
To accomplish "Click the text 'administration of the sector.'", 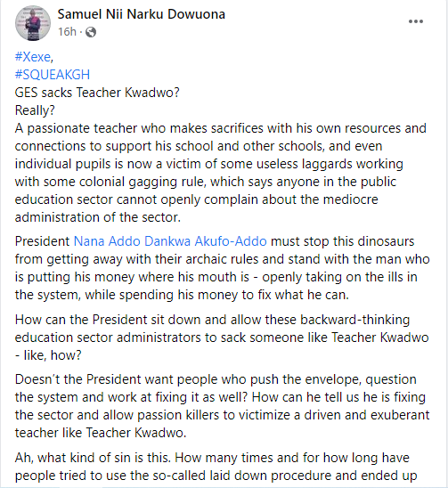I will pyautogui.click(x=98, y=217).
